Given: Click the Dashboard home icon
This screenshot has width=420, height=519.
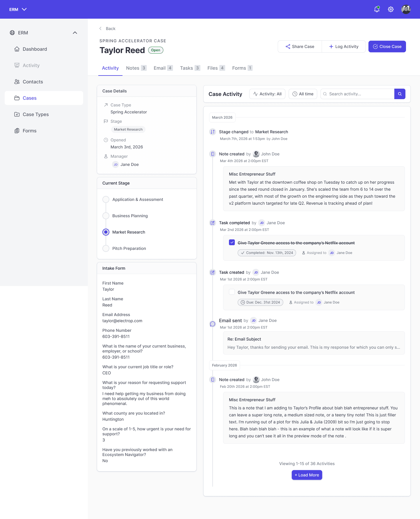Looking at the screenshot, I should pos(17,49).
